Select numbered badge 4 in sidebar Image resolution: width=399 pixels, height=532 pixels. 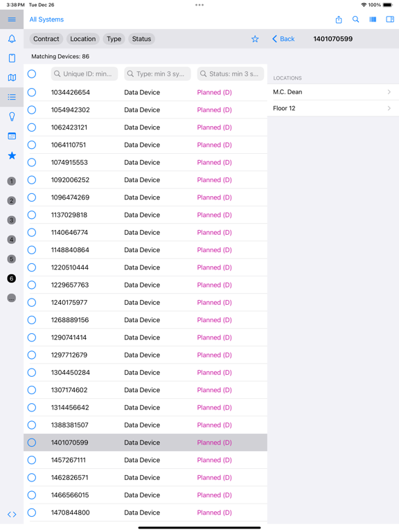(12, 240)
